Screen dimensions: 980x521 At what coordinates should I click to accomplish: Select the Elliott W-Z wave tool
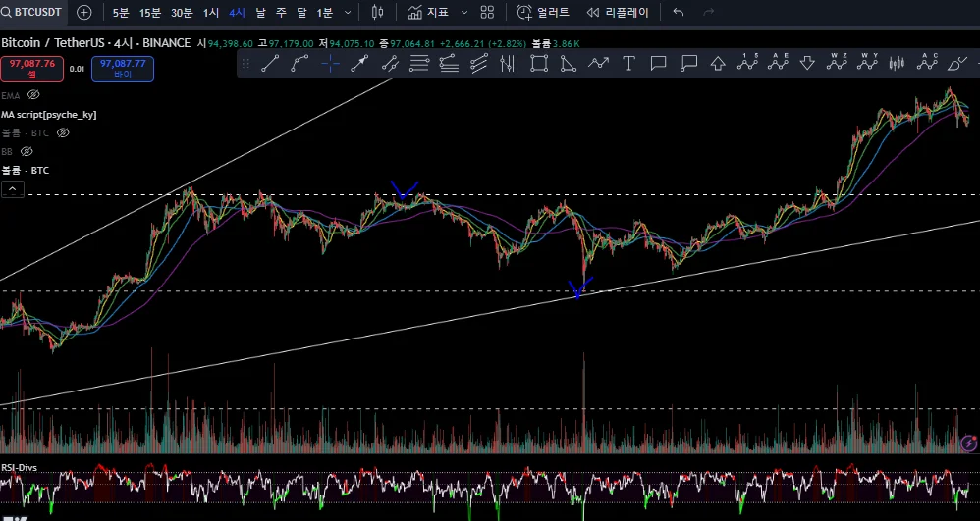click(x=837, y=62)
